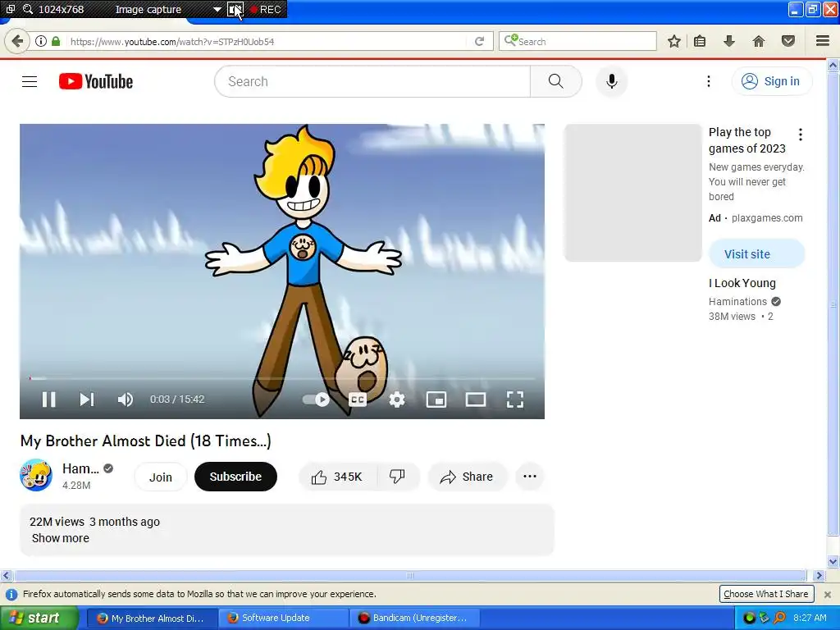Screen dimensions: 840x630
Task: Click the YouTube search magnifier button
Action: [555, 81]
